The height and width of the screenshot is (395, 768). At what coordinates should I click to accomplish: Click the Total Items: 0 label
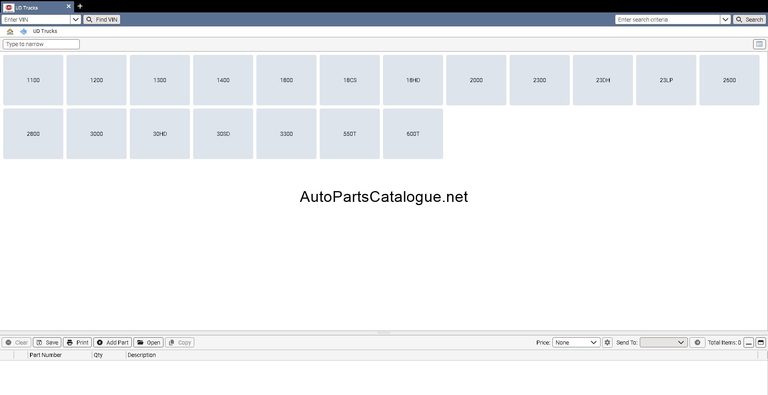724,343
